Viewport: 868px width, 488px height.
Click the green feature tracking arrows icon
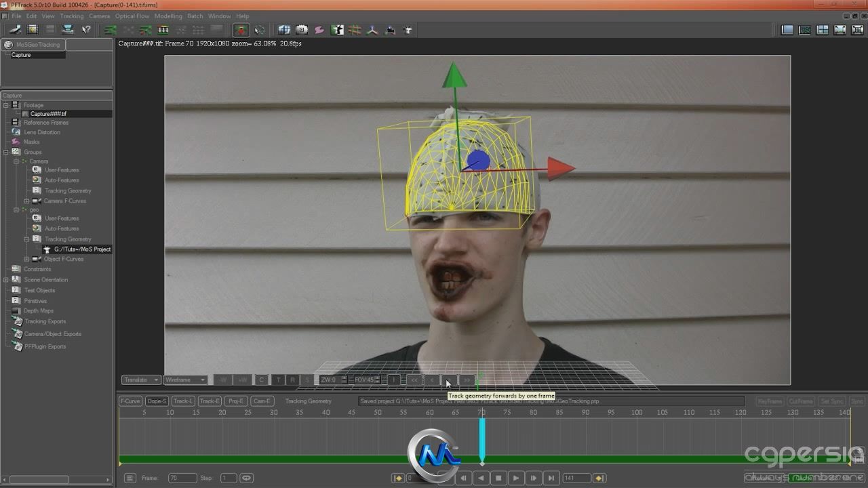tap(110, 30)
